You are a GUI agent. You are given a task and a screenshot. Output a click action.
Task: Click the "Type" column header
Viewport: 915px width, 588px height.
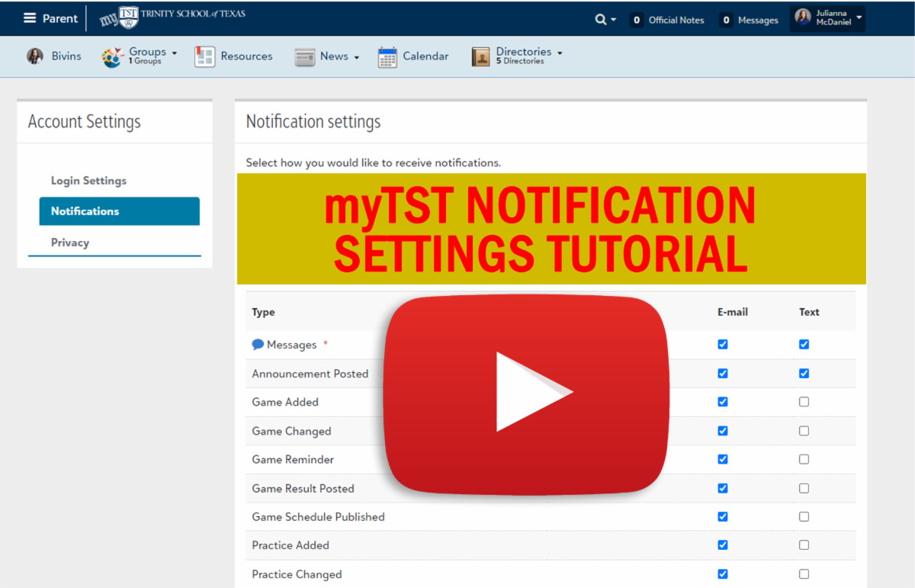264,312
